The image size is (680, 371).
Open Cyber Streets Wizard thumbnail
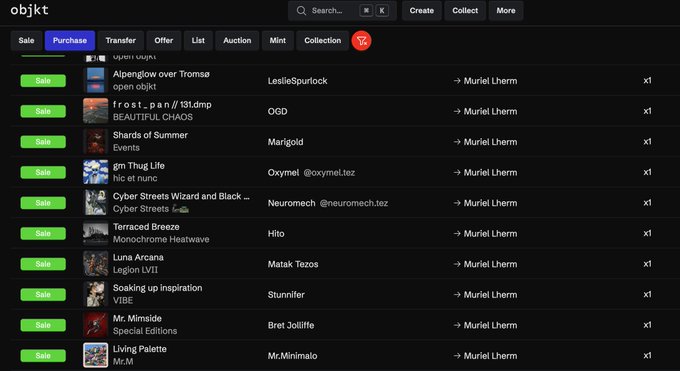click(x=95, y=203)
